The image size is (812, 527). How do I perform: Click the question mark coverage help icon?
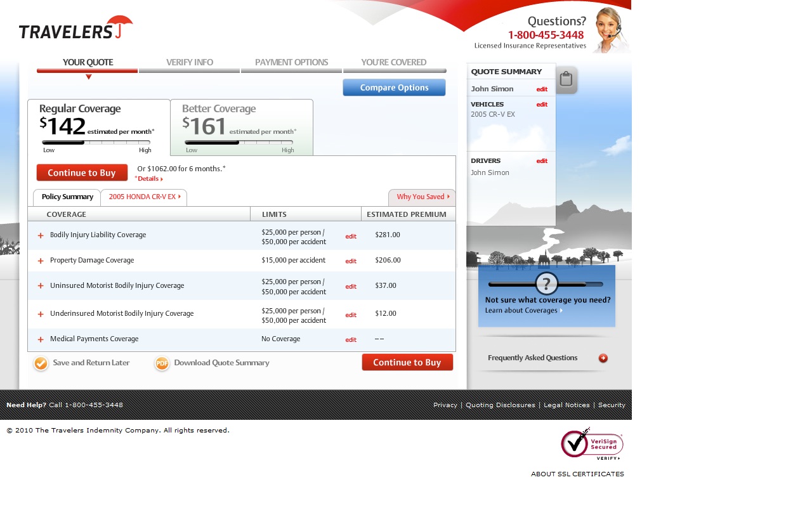[546, 283]
